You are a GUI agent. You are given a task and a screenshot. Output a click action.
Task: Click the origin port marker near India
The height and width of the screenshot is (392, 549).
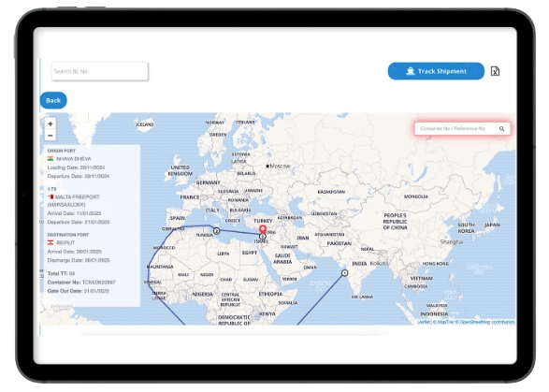coord(345,273)
